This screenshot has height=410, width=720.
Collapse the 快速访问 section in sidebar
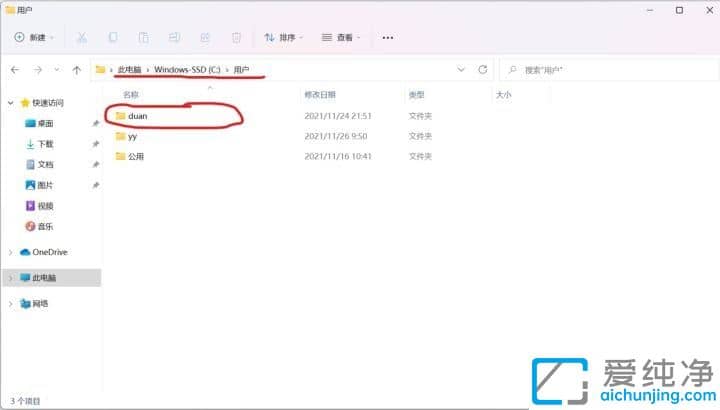[x=11, y=102]
